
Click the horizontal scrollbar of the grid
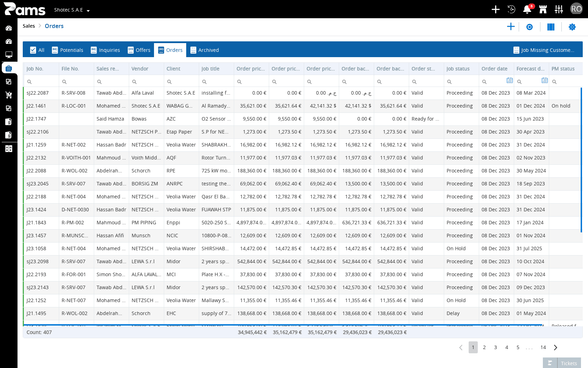coord(283,325)
